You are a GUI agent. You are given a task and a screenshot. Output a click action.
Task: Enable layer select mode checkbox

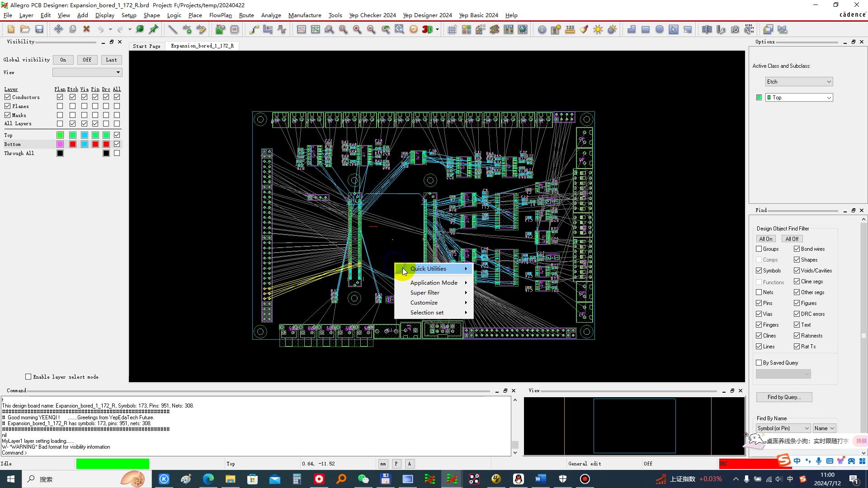[28, 377]
